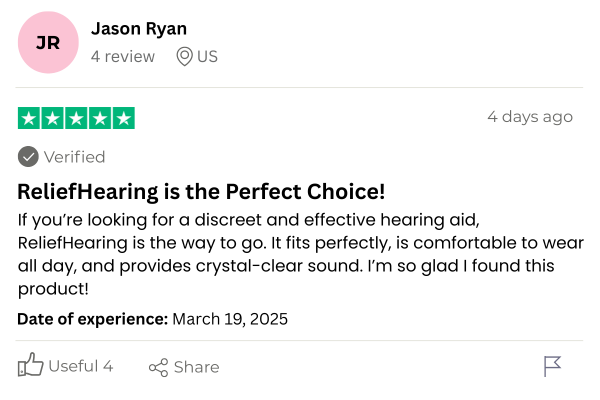The width and height of the screenshot is (600, 400).
Task: Open the JR profile avatar
Action: [x=47, y=43]
